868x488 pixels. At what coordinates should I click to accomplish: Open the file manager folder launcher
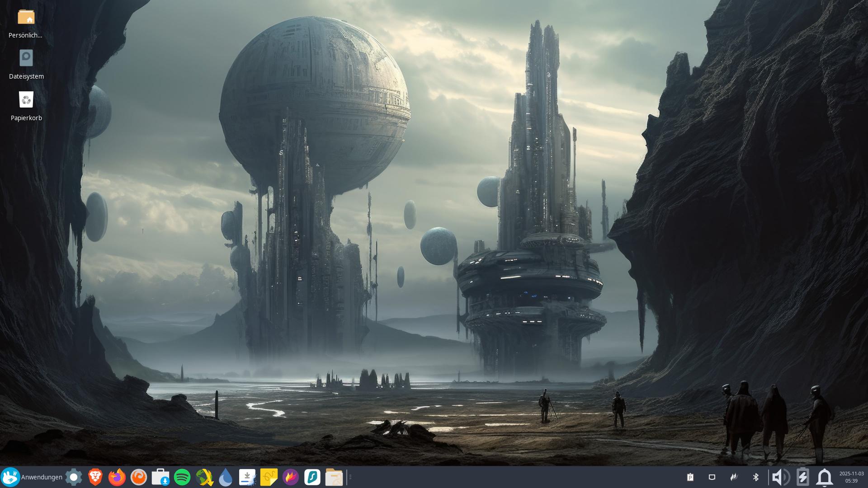(334, 477)
